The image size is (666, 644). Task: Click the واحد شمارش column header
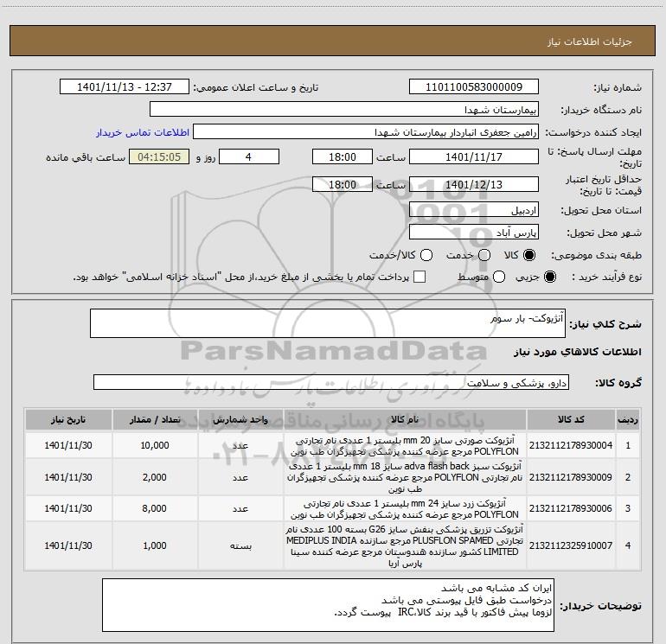tap(240, 420)
